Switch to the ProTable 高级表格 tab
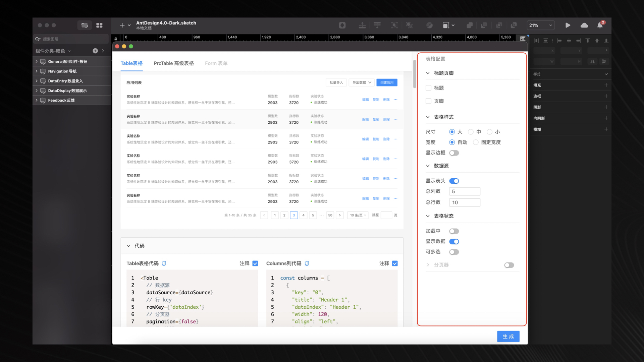The image size is (644, 362). tap(174, 63)
